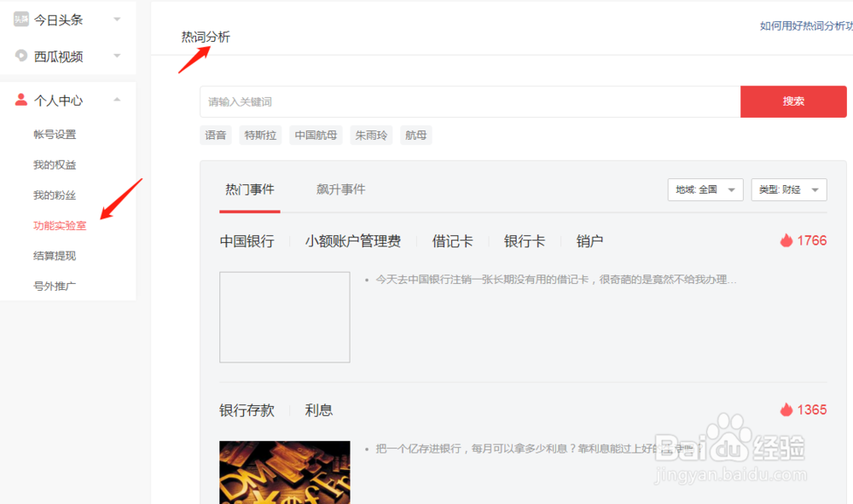
Task: Click the 西瓜视频 play icon
Action: click(21, 55)
